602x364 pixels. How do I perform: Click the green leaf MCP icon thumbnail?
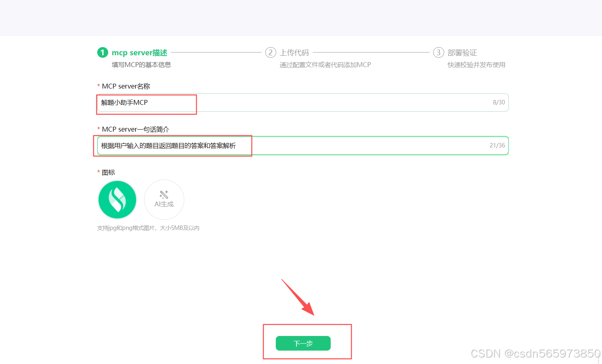117,199
